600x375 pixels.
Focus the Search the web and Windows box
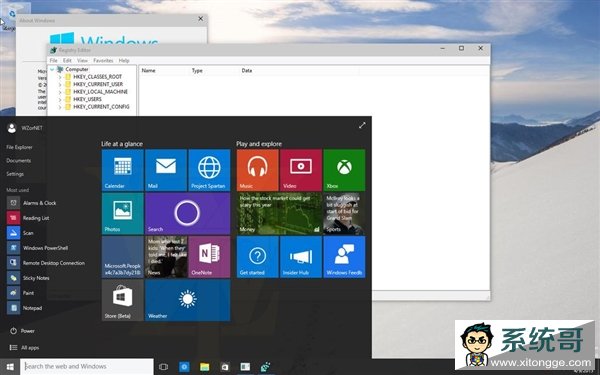(87, 367)
